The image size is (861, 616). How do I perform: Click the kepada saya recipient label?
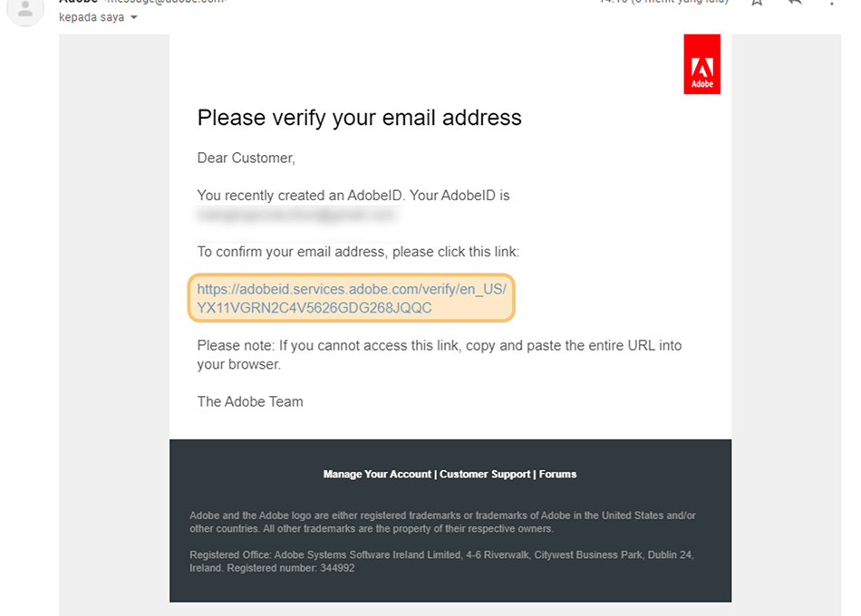pos(92,17)
